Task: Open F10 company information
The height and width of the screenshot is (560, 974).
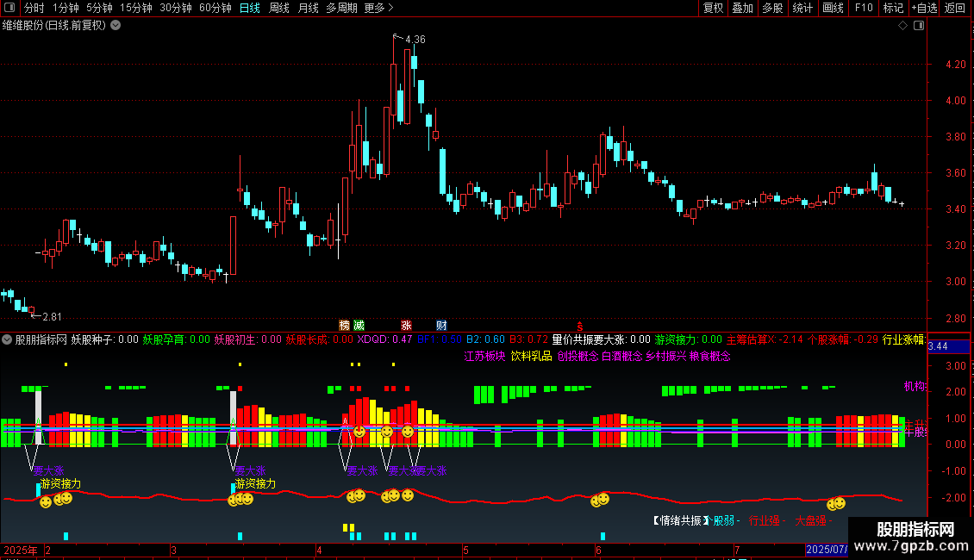Action: pyautogui.click(x=864, y=8)
